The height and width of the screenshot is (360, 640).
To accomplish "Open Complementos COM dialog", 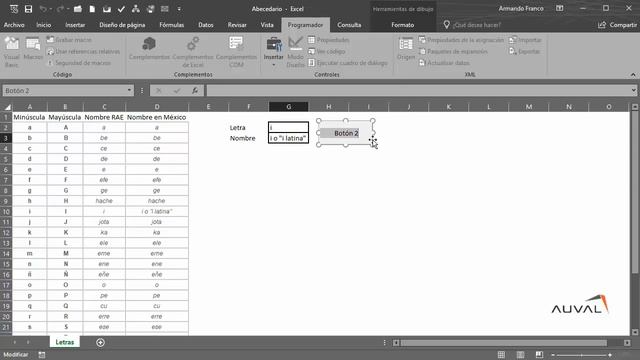I will [236, 51].
